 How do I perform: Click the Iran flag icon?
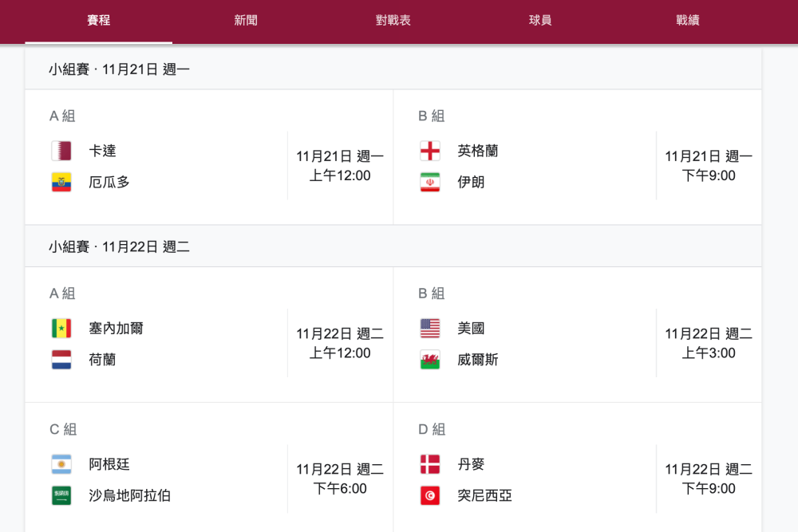coord(430,182)
